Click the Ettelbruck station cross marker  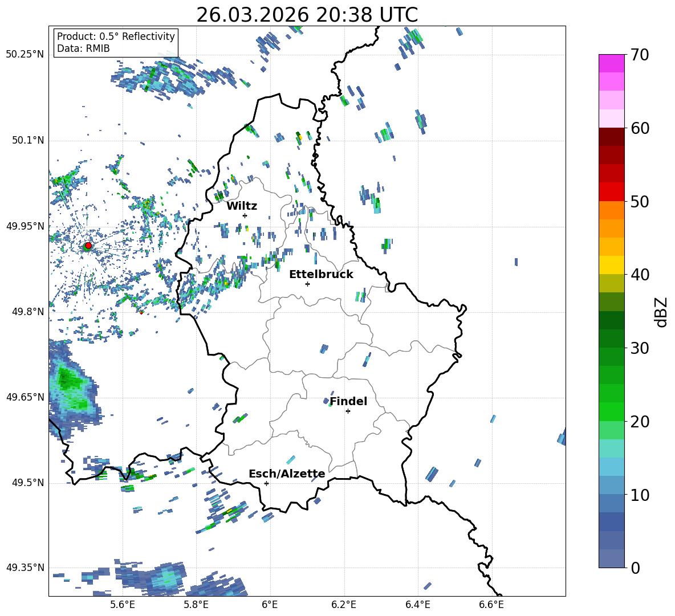(x=307, y=284)
